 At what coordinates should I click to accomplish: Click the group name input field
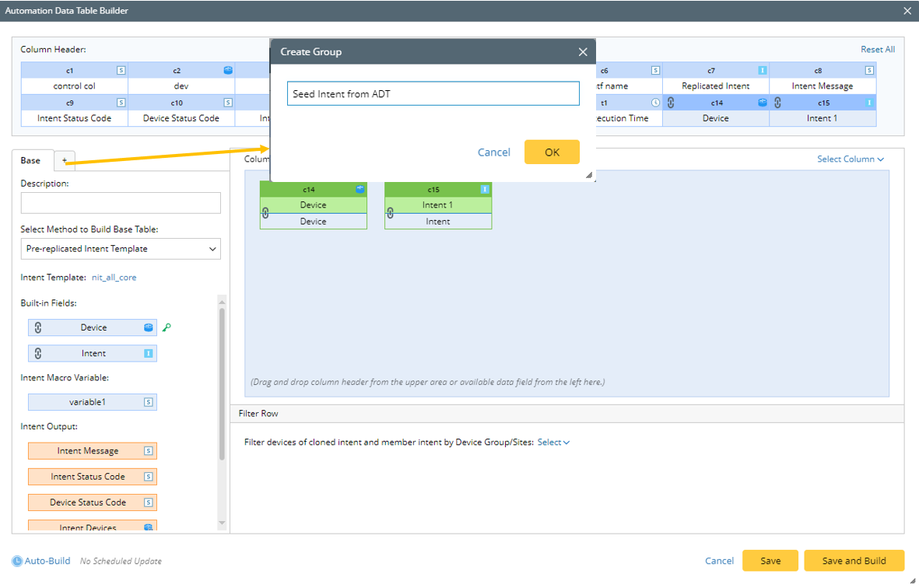pyautogui.click(x=433, y=93)
